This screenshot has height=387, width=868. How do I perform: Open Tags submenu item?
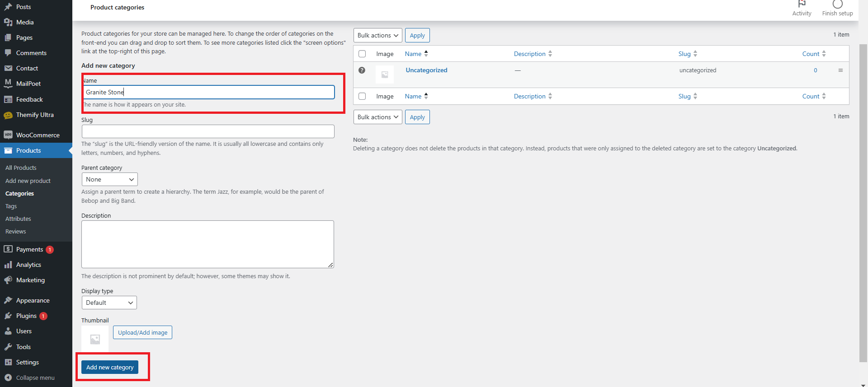pos(11,206)
